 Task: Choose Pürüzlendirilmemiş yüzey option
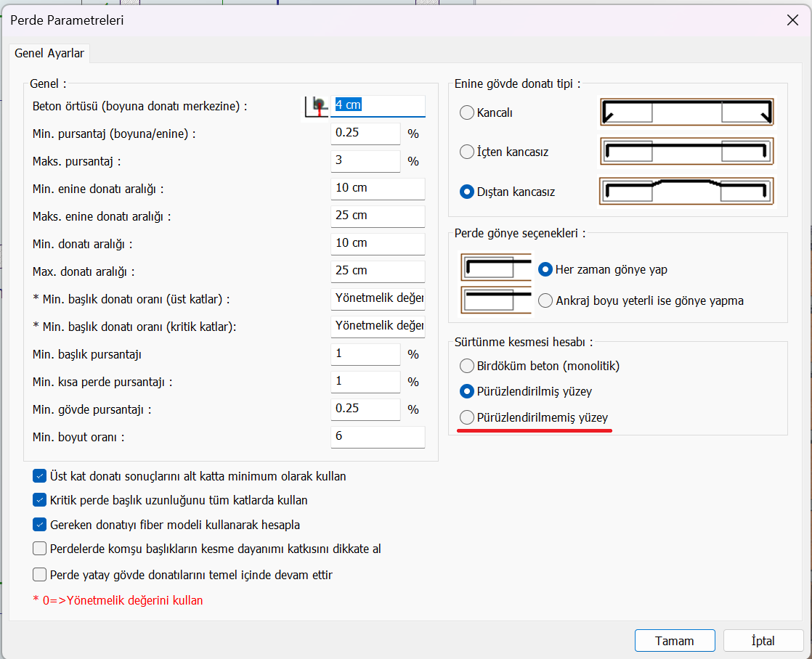click(x=467, y=418)
